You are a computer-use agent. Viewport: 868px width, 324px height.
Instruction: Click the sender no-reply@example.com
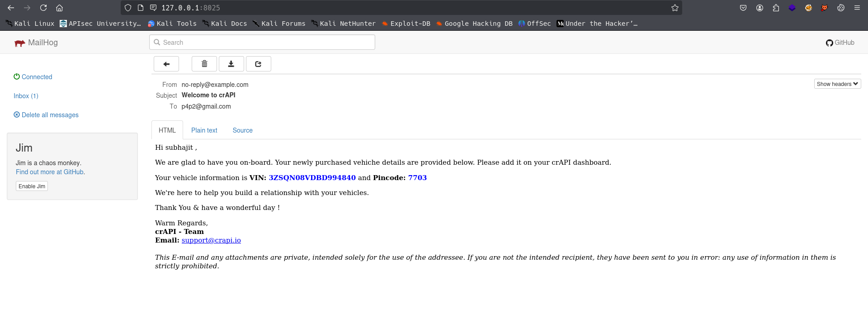point(215,85)
